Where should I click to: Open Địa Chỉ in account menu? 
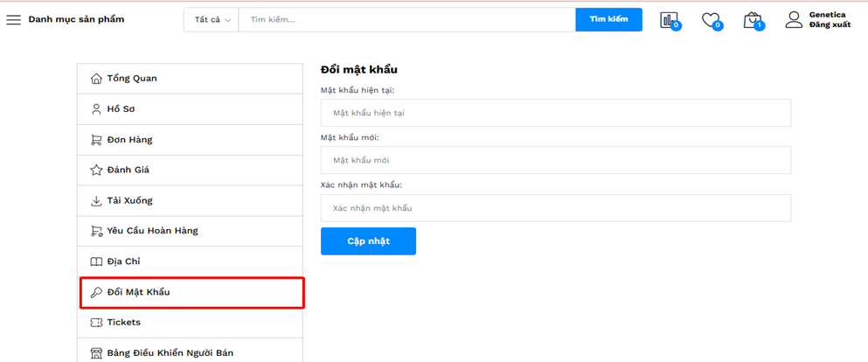point(123,261)
